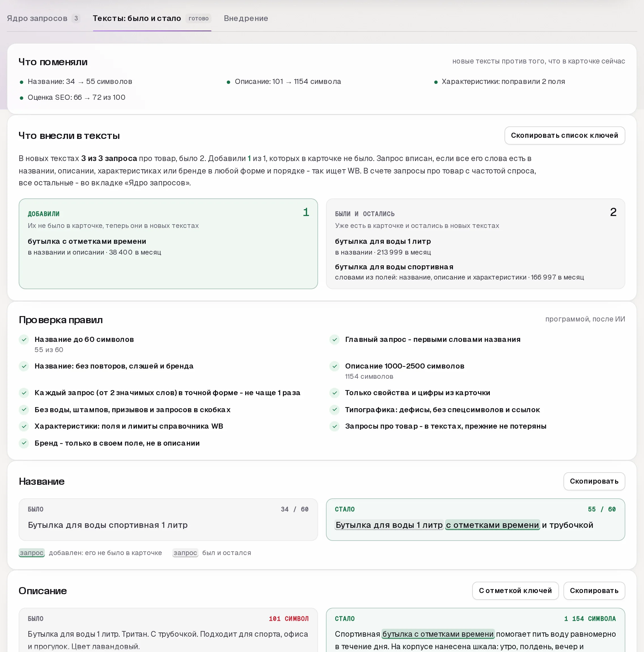Click check icon for «Только свойства и цифры из карточки»
Image resolution: width=644 pixels, height=652 pixels.
coord(334,393)
